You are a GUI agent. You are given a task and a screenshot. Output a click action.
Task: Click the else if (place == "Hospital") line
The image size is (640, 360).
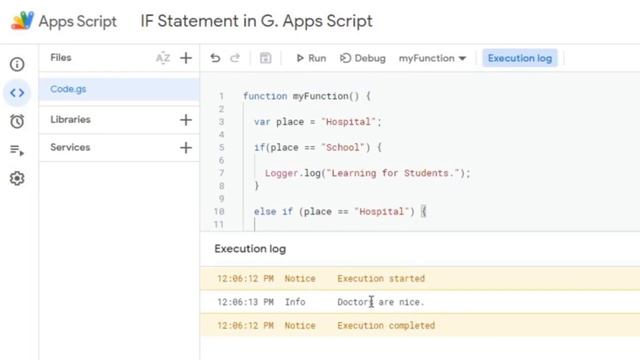point(340,211)
